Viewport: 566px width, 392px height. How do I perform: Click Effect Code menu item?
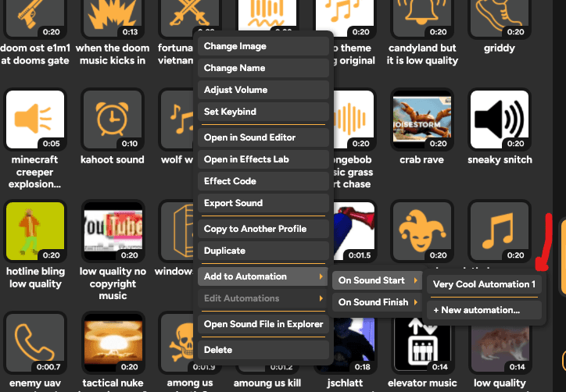point(263,181)
